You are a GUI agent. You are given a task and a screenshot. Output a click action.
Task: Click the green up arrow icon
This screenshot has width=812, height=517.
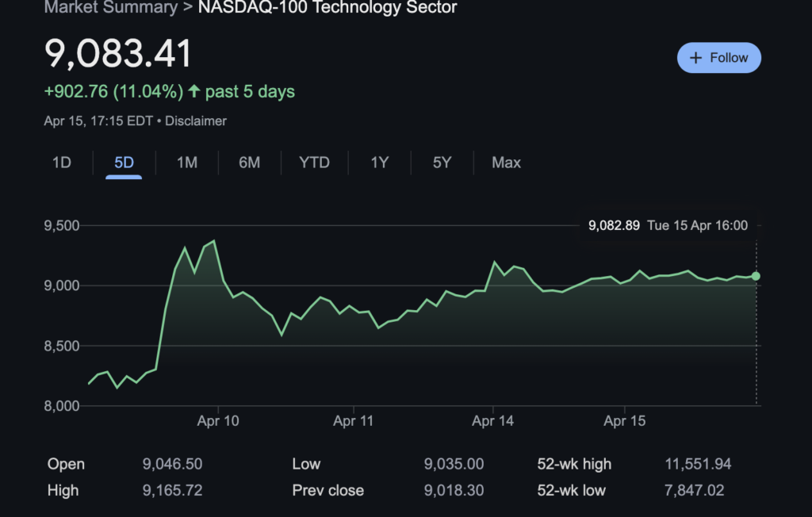coord(194,92)
